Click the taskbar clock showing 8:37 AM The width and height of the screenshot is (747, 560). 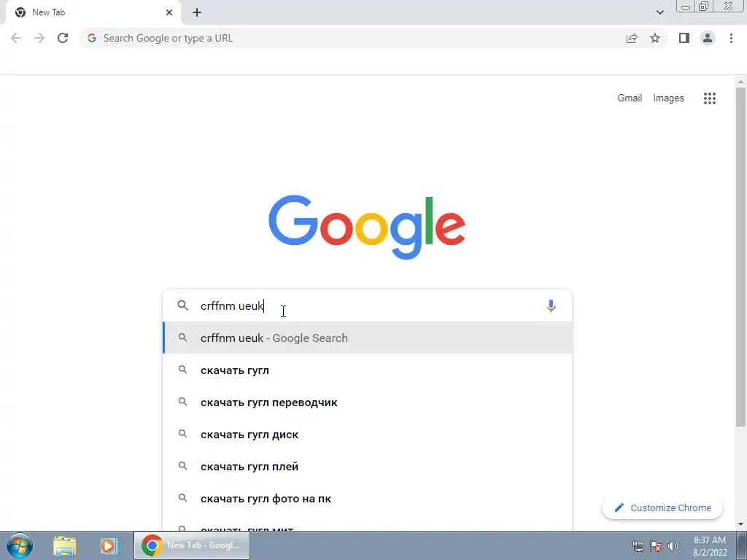coord(710,546)
